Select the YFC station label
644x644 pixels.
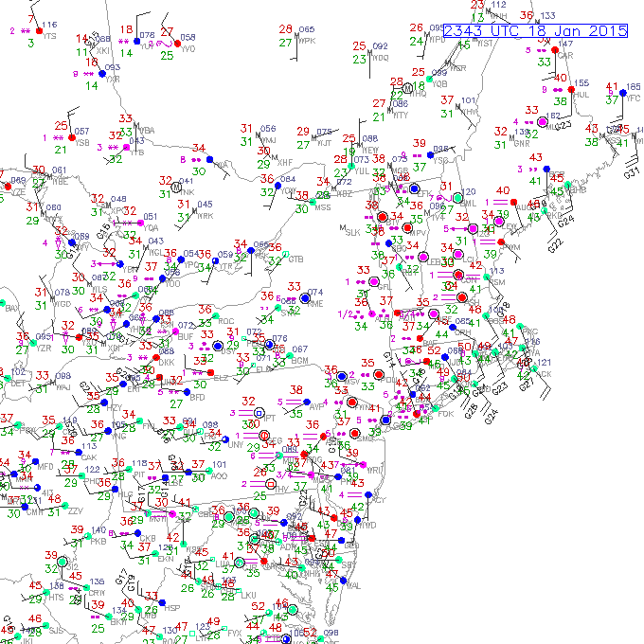[x=634, y=98]
